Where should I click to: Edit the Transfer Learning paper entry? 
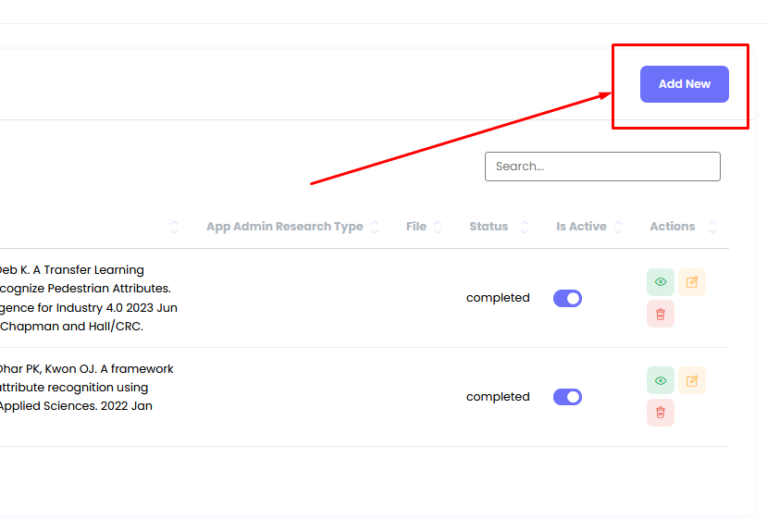point(692,282)
